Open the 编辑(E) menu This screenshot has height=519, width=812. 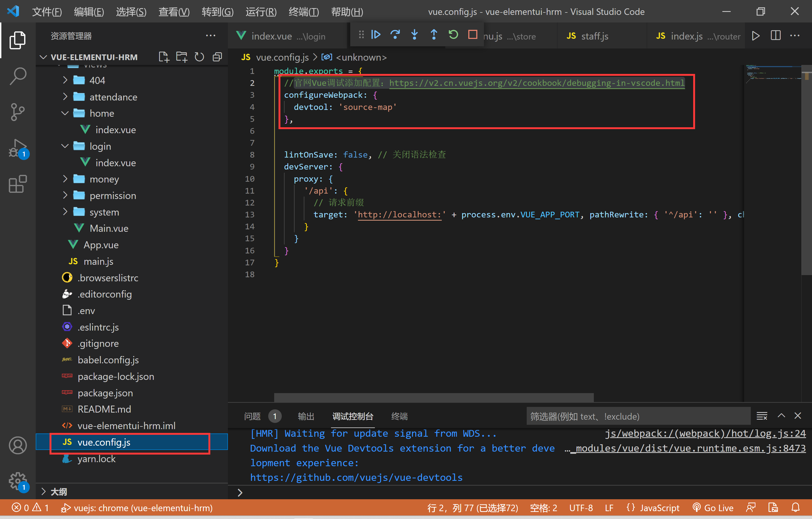tap(89, 12)
